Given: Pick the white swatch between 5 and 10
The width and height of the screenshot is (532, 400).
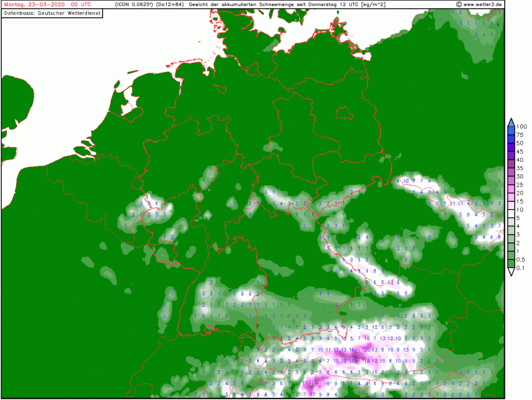Looking at the screenshot, I should pyautogui.click(x=511, y=214).
